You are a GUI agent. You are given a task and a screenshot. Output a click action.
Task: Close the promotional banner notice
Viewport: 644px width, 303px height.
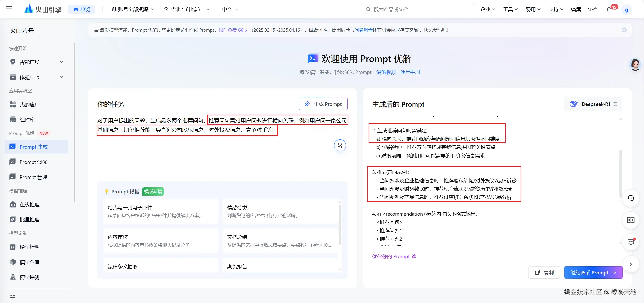point(624,30)
